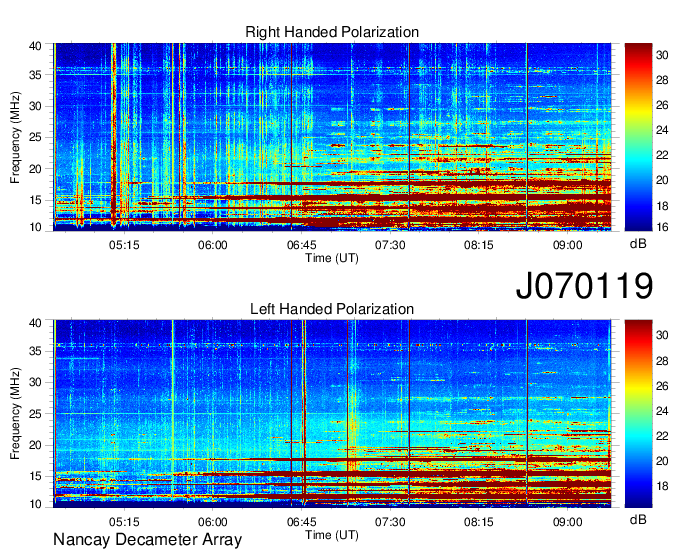Click the 15 MHz tick on Left Handed plot
Image resolution: width=680 pixels, height=552 pixels.
point(35,477)
